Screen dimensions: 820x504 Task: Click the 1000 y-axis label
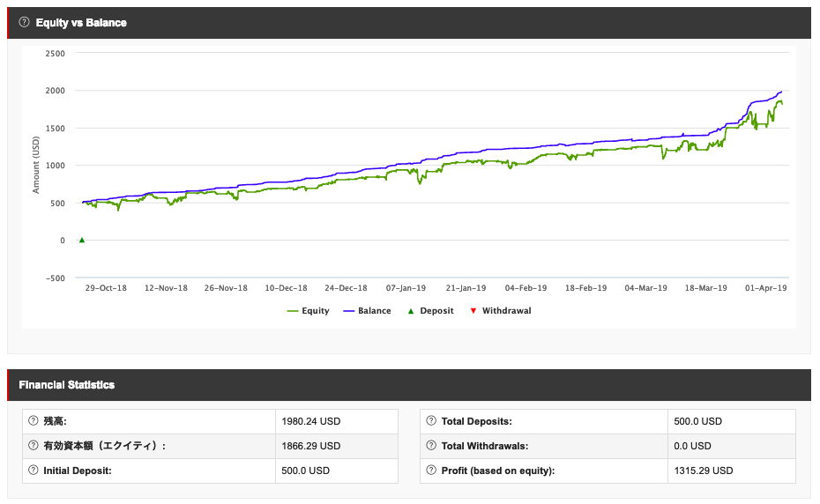pyautogui.click(x=56, y=166)
